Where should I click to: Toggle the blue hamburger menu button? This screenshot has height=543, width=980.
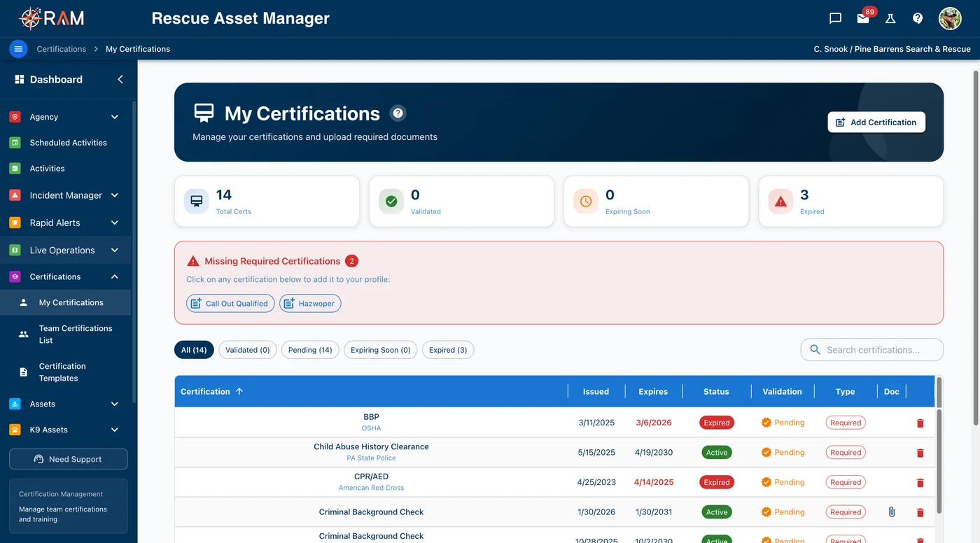tap(18, 49)
